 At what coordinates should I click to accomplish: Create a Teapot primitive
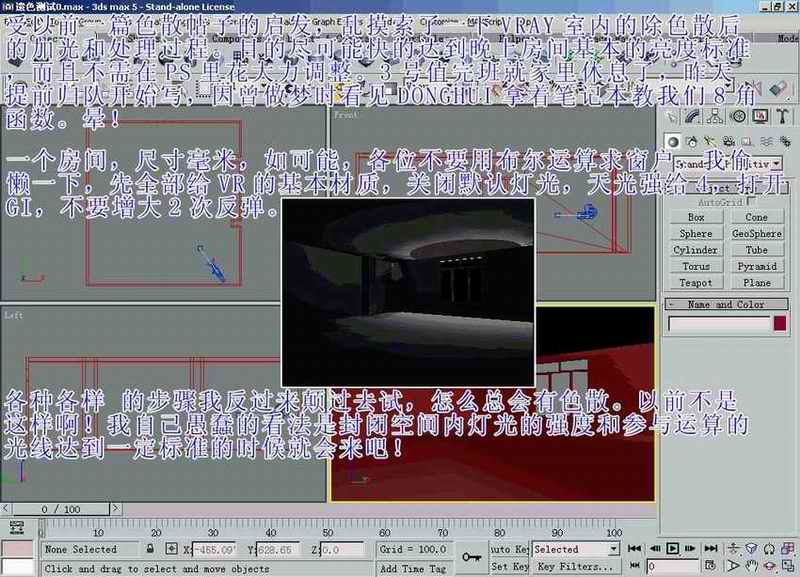point(696,283)
